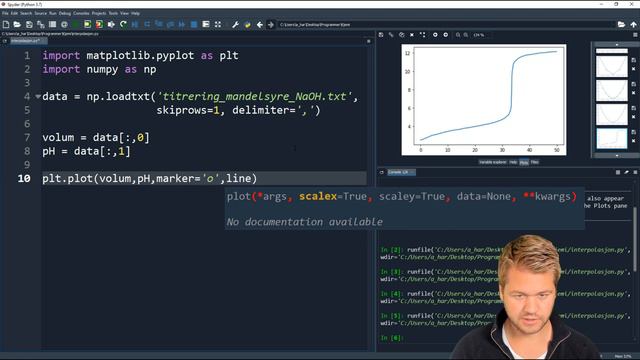Re-run the last script
This screenshot has width=640, height=360.
(x=123, y=25)
